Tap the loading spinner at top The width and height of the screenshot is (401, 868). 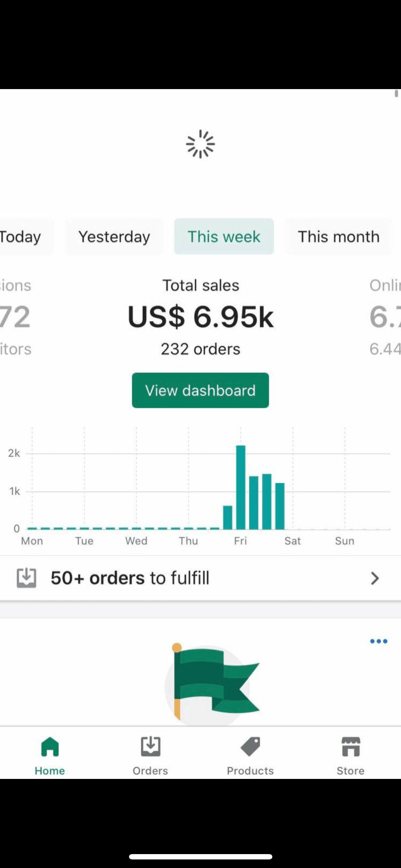[x=200, y=144]
